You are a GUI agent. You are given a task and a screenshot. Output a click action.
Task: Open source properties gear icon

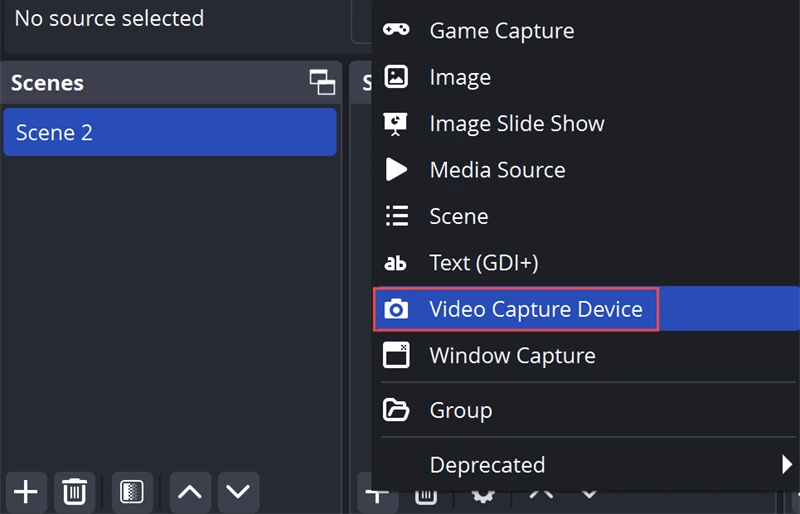(482, 494)
